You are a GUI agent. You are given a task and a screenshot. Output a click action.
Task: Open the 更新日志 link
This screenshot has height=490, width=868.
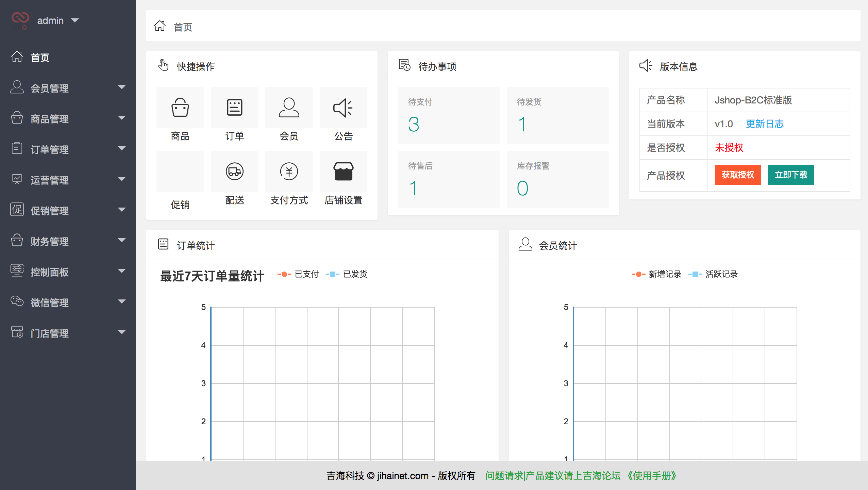pyautogui.click(x=765, y=124)
